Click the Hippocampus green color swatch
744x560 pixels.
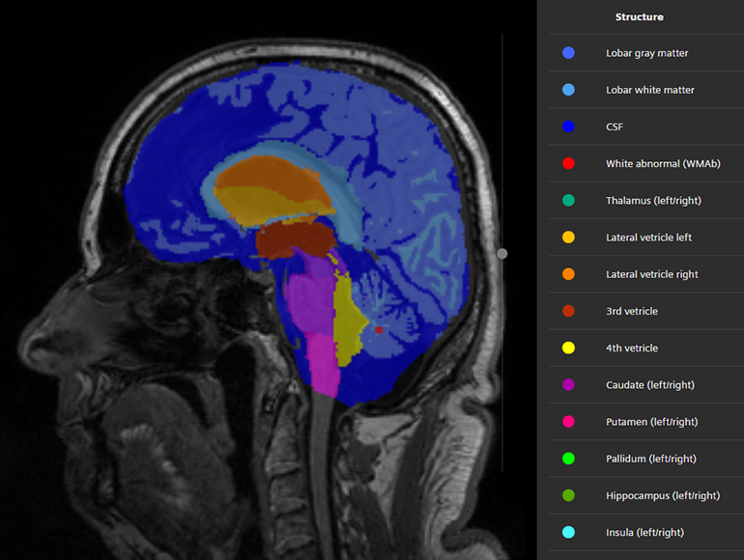tap(568, 495)
